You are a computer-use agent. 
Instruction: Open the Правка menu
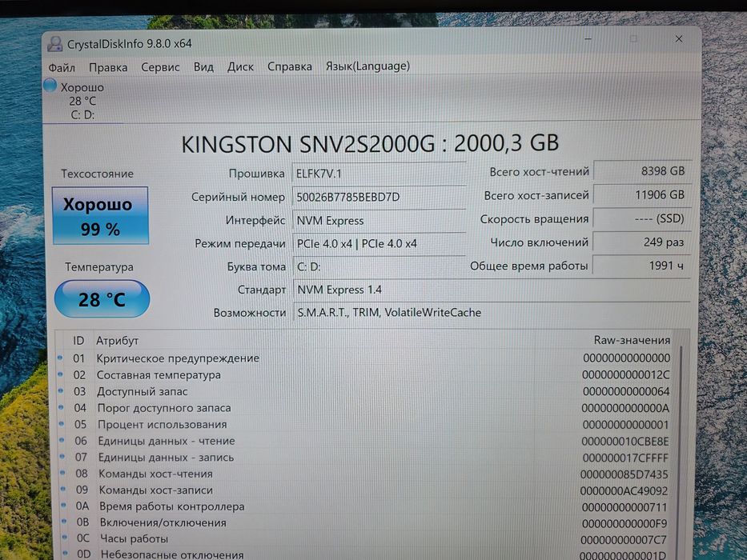[108, 68]
